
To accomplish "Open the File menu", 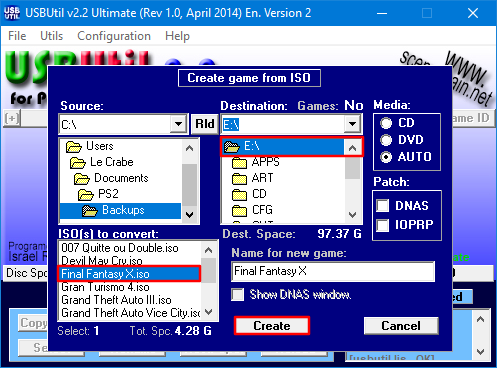I will (17, 36).
